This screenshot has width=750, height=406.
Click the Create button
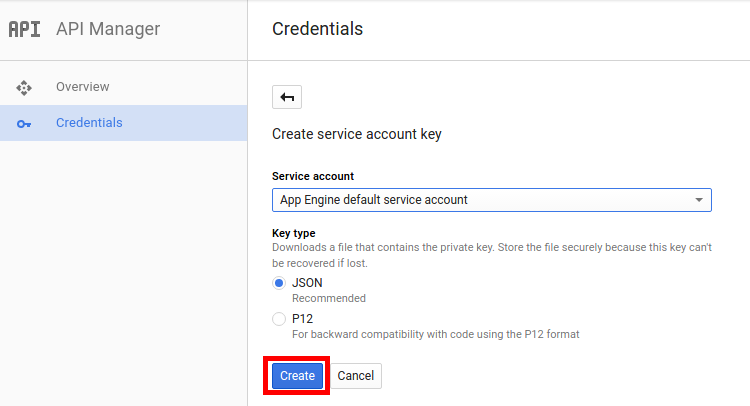(x=297, y=376)
